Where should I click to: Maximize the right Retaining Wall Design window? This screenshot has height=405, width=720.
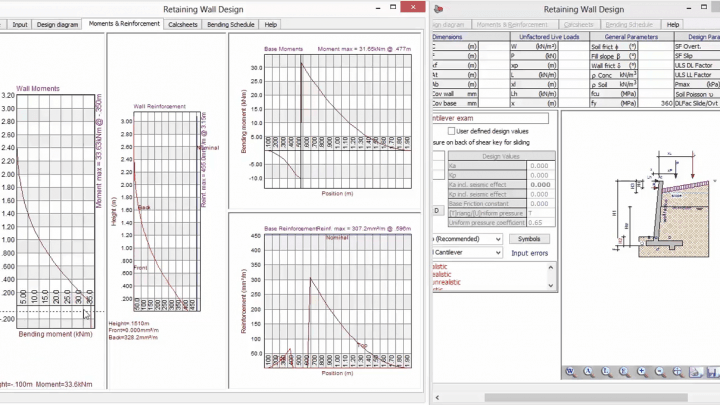tap(704, 7)
